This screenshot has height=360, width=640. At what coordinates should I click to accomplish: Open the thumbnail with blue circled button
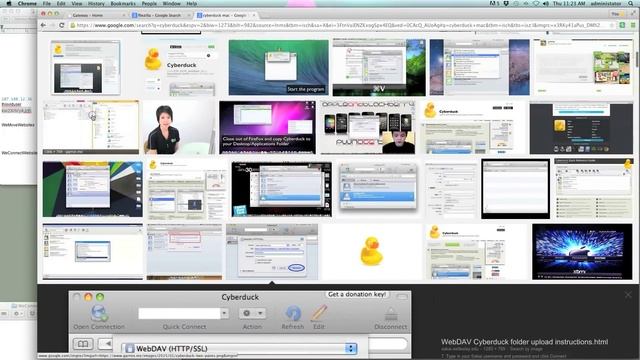[272, 251]
